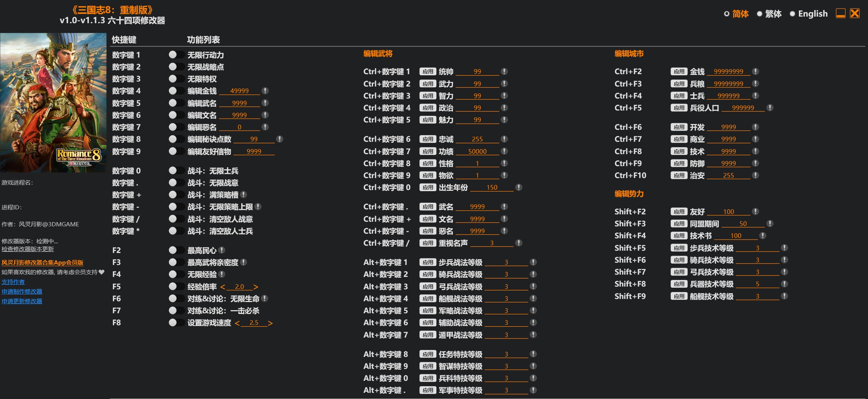Click info icon next to 战斗：无限策略上限
868x399 pixels.
[x=258, y=207]
